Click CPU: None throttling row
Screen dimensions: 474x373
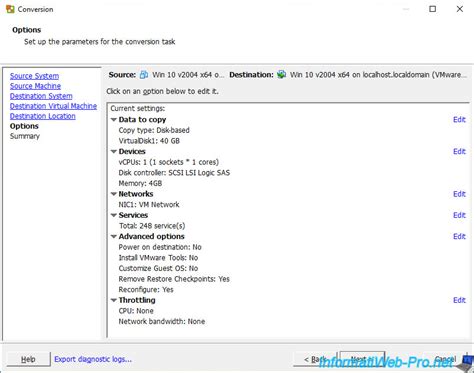pos(136,311)
